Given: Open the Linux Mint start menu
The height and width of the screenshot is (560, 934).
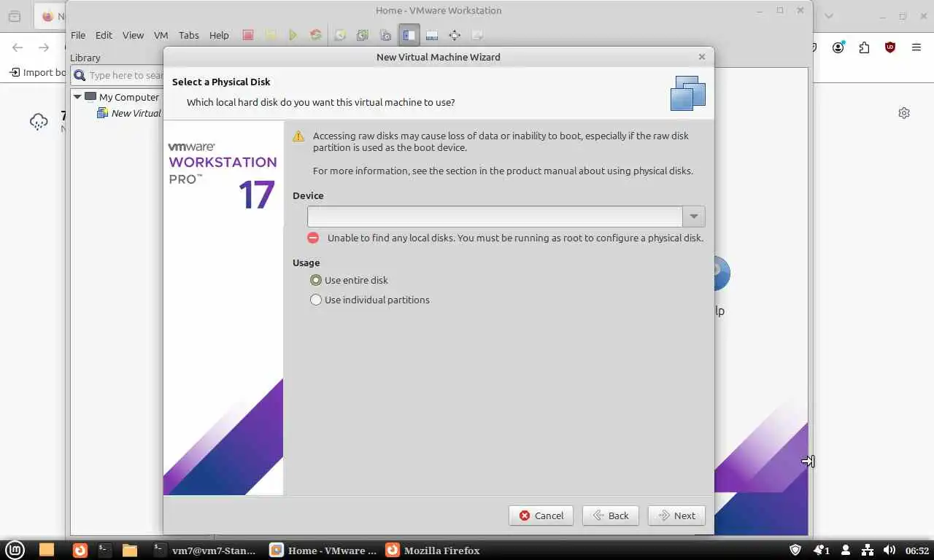Looking at the screenshot, I should (15, 550).
